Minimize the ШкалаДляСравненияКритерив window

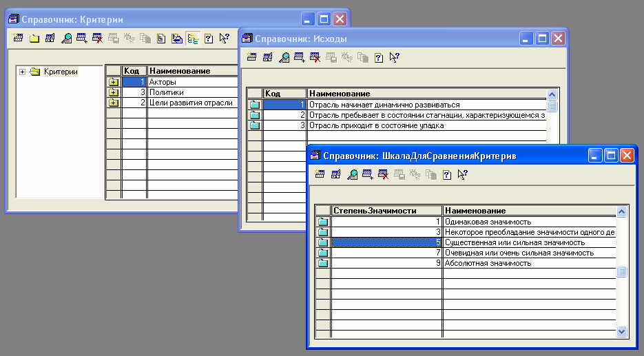[x=595, y=156]
